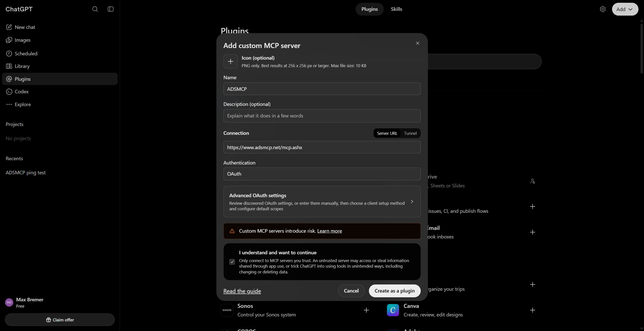Click the ChatGPT logo text
The image size is (644, 331).
click(x=19, y=9)
